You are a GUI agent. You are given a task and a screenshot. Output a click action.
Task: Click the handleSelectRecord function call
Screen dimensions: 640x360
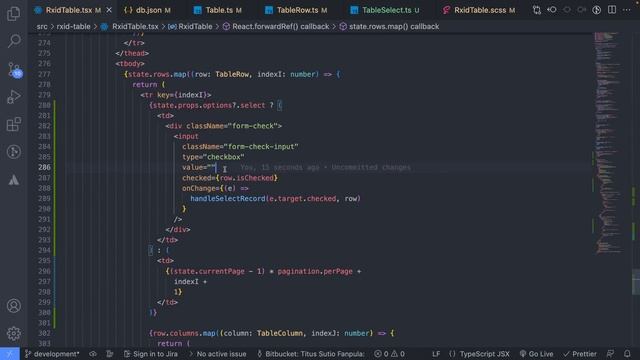(x=227, y=199)
